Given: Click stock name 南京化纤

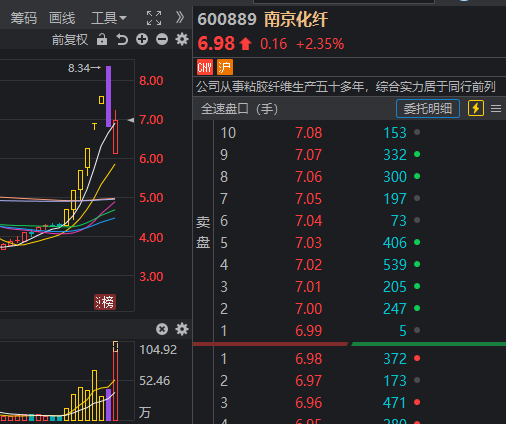Looking at the screenshot, I should 296,19.
